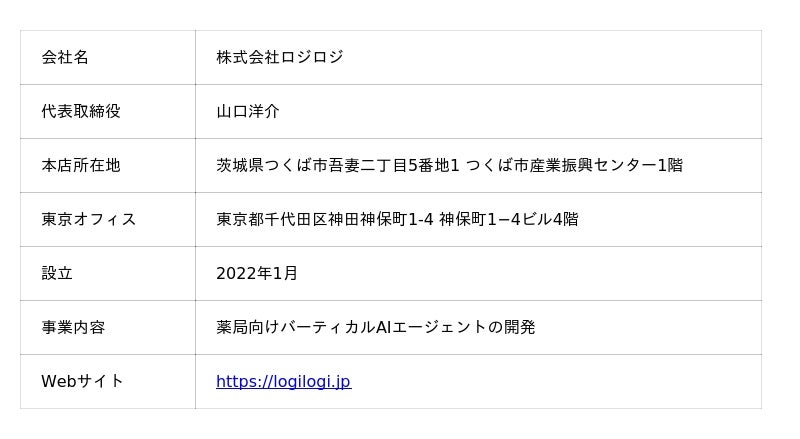Click the 本店所在地 label cell
Image resolution: width=800 pixels, height=439 pixels.
(81, 165)
